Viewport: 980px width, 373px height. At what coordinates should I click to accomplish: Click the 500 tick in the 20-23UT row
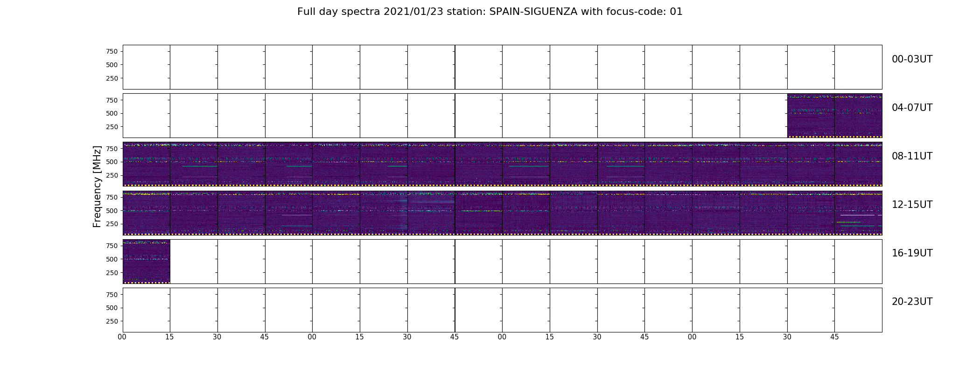tap(112, 308)
